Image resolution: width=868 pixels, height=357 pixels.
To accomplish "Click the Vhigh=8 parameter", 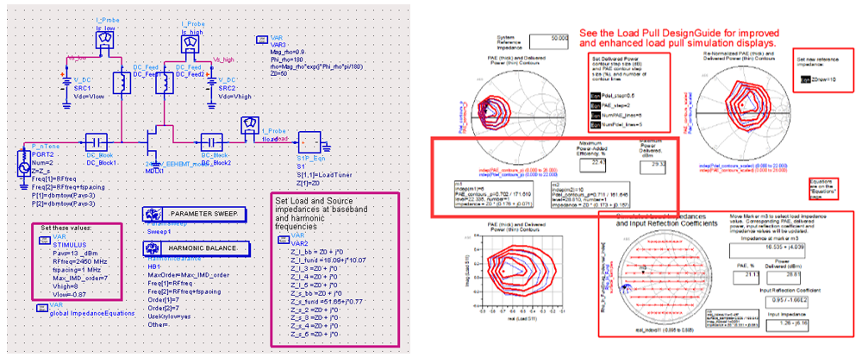I will click(x=67, y=285).
